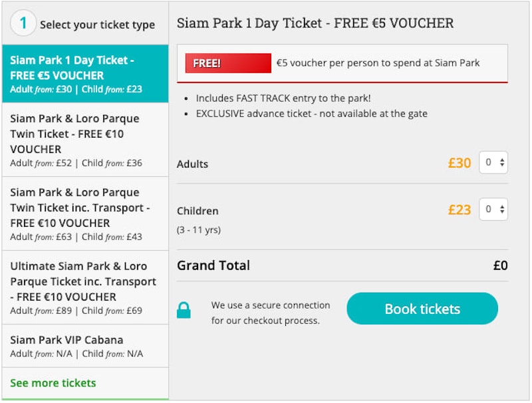Viewport: 532px width, 403px height.
Task: Click the Siam Park 1 Day Ticket heading
Action: (x=315, y=23)
